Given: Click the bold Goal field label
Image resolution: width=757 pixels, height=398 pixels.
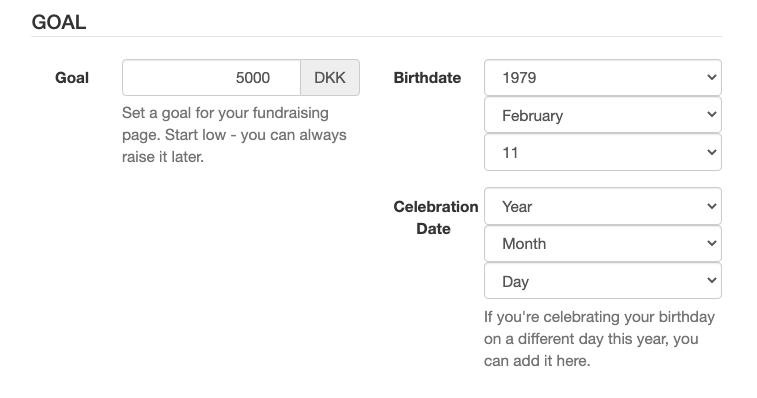Looking at the screenshot, I should 72,78.
